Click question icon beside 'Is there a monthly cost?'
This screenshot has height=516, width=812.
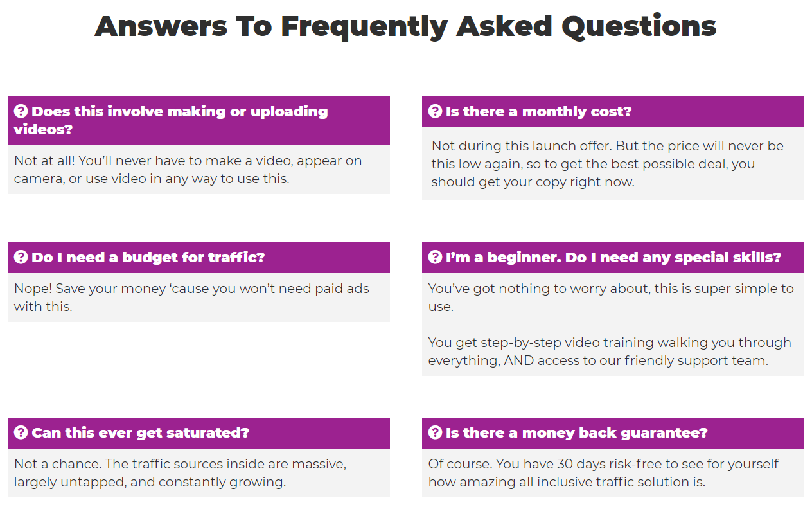point(436,112)
